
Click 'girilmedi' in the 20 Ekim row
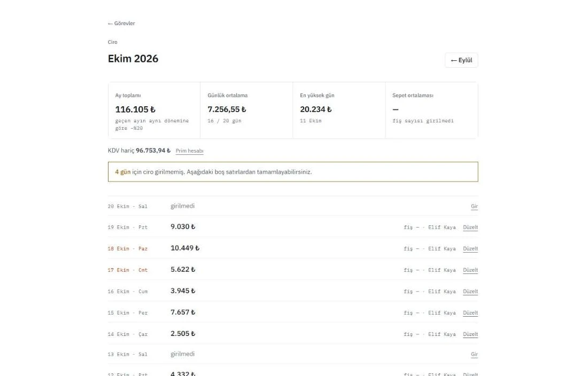tap(183, 206)
